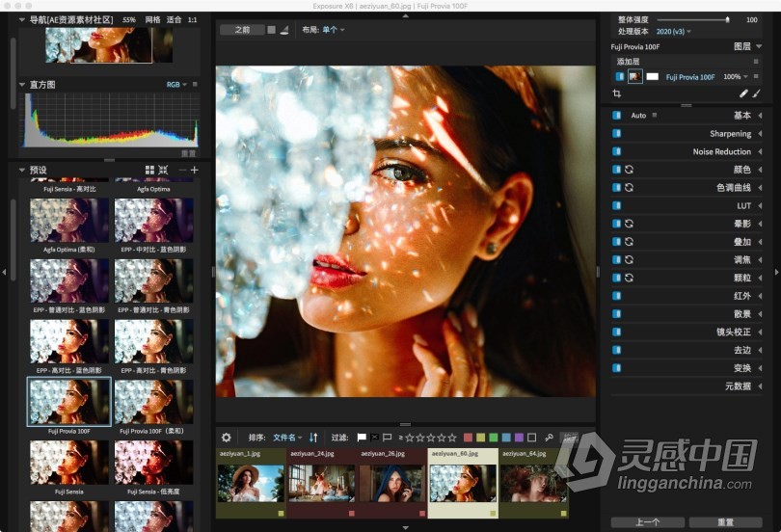Filter by unflagged outline flag
Screen dimensions: 781x532
387,438
